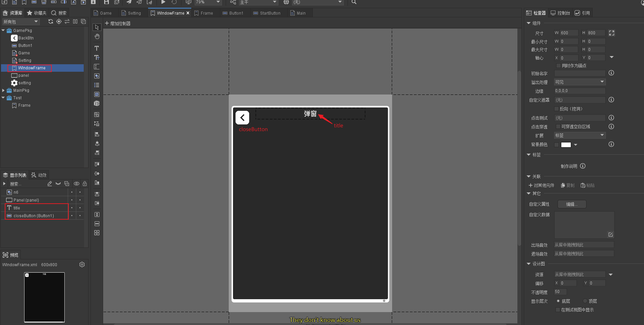Image resolution: width=644 pixels, height=325 pixels.
Task: Activate the hand pan tool
Action: coord(97,36)
